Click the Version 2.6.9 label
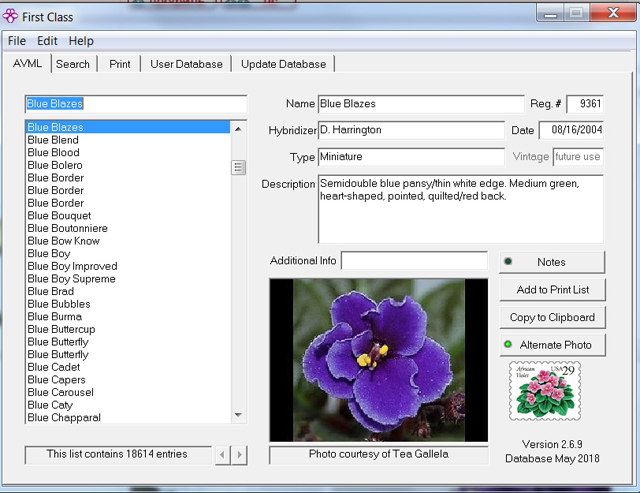The width and height of the screenshot is (640, 493). click(x=552, y=444)
